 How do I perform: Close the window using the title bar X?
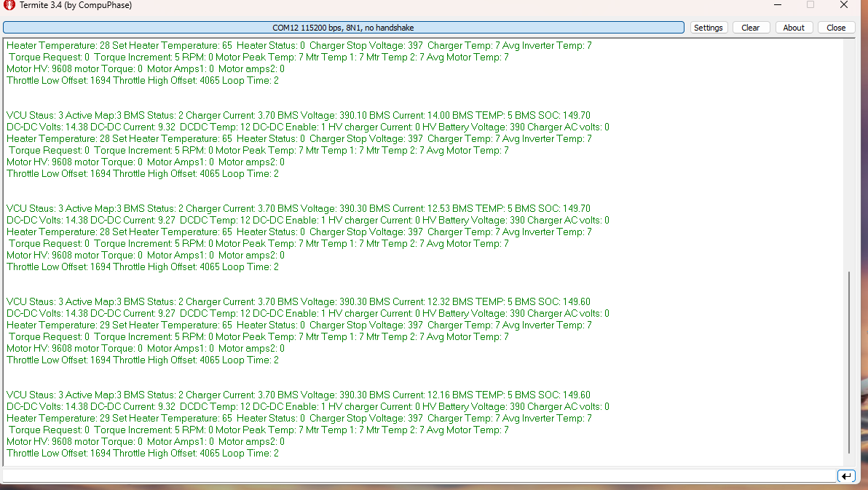(843, 5)
